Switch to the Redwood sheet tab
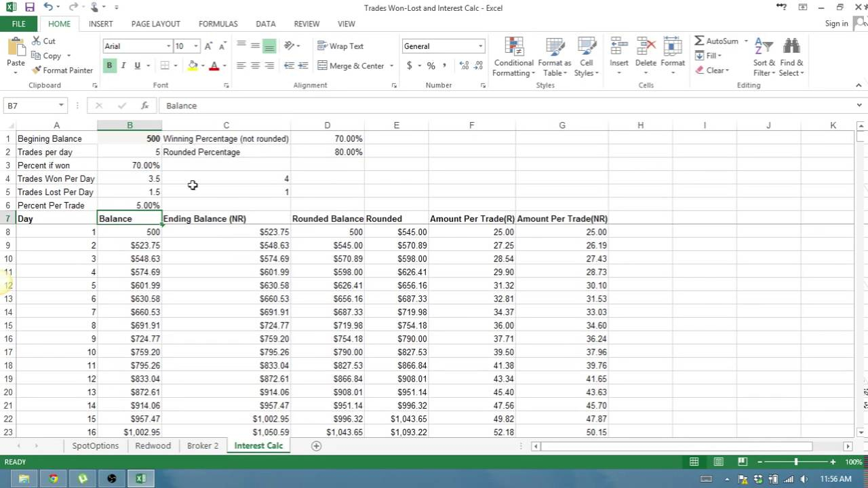This screenshot has height=488, width=868. [153, 445]
